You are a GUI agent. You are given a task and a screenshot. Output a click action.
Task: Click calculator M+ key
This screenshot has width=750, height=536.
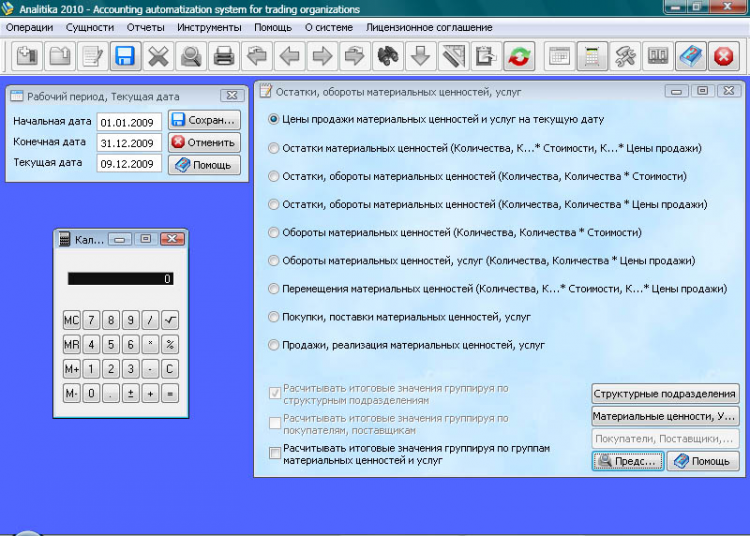(x=72, y=369)
